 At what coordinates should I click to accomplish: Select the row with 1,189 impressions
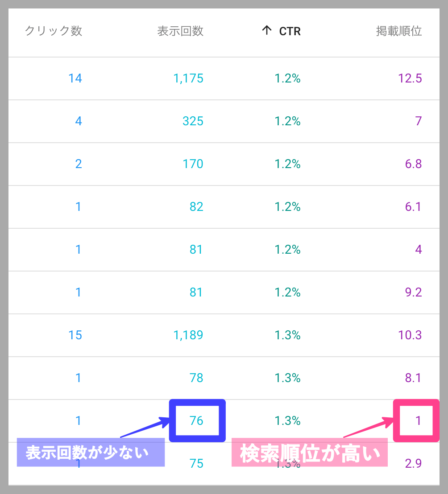pos(224,335)
